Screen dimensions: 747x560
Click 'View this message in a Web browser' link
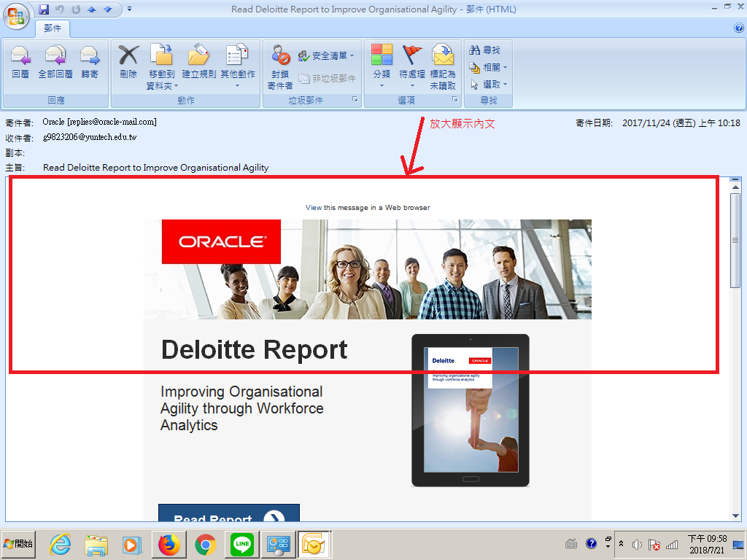click(368, 208)
